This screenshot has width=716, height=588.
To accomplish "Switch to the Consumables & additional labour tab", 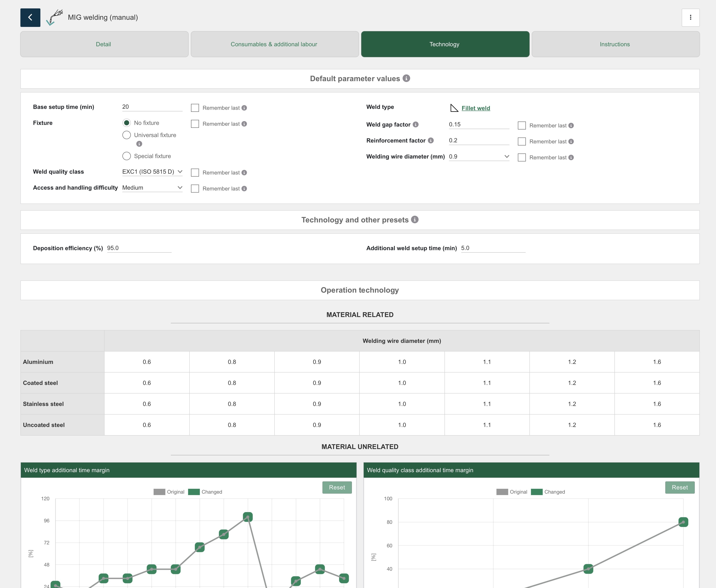I will pos(274,44).
